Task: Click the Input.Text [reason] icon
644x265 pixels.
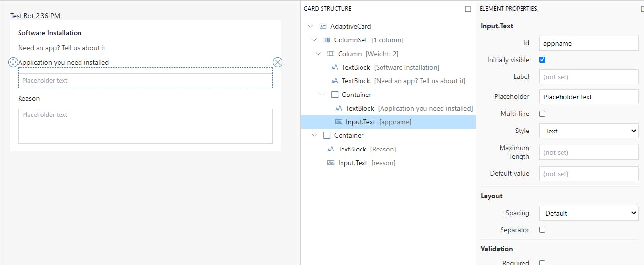Action: [331, 163]
